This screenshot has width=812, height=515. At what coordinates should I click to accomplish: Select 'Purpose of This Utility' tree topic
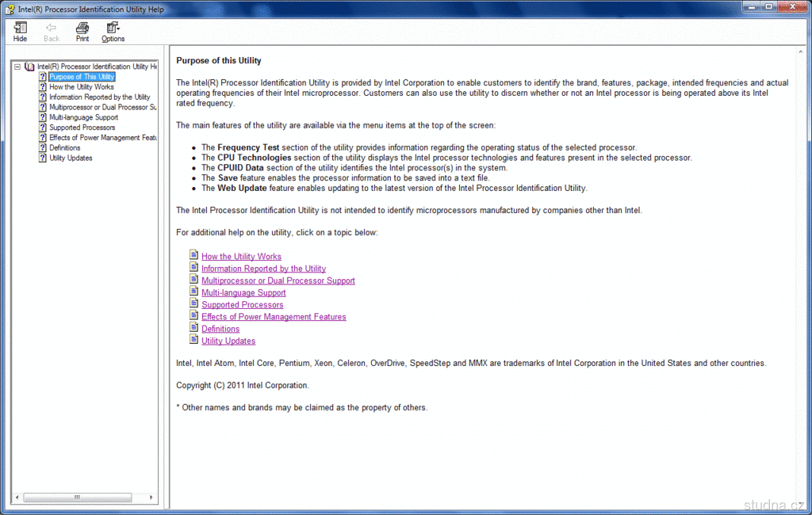tap(82, 77)
